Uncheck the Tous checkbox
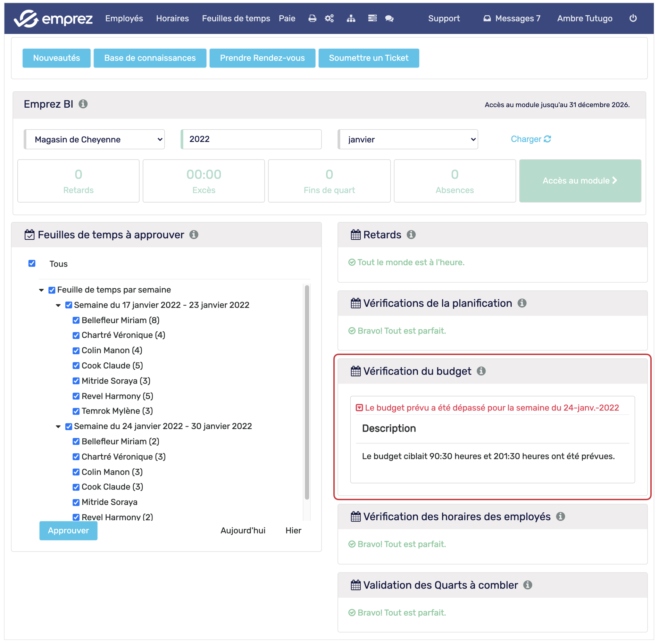 click(x=32, y=263)
